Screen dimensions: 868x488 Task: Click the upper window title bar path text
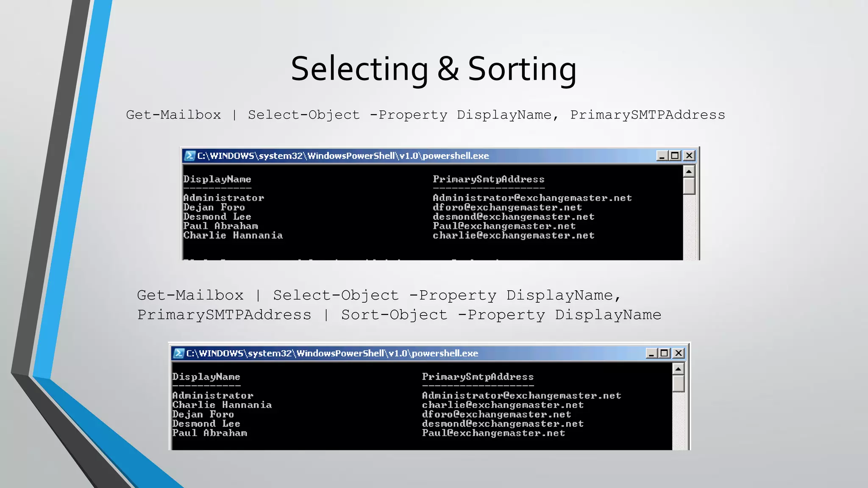click(343, 156)
